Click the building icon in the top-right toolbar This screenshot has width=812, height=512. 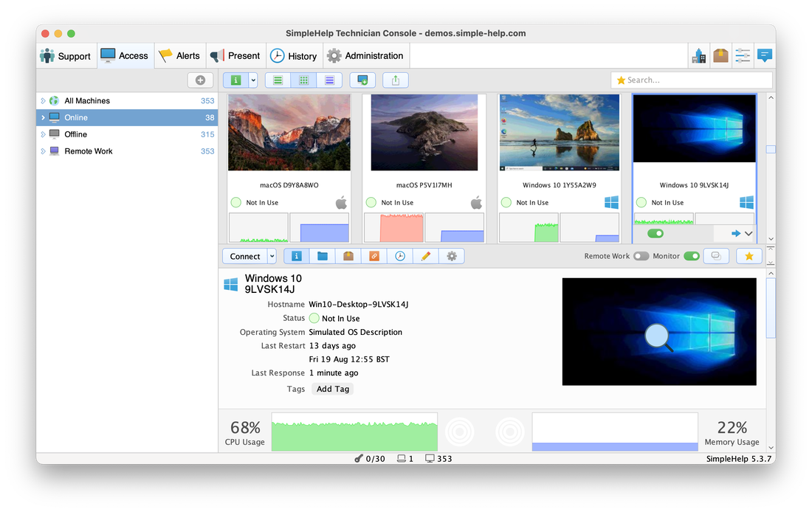(x=698, y=56)
